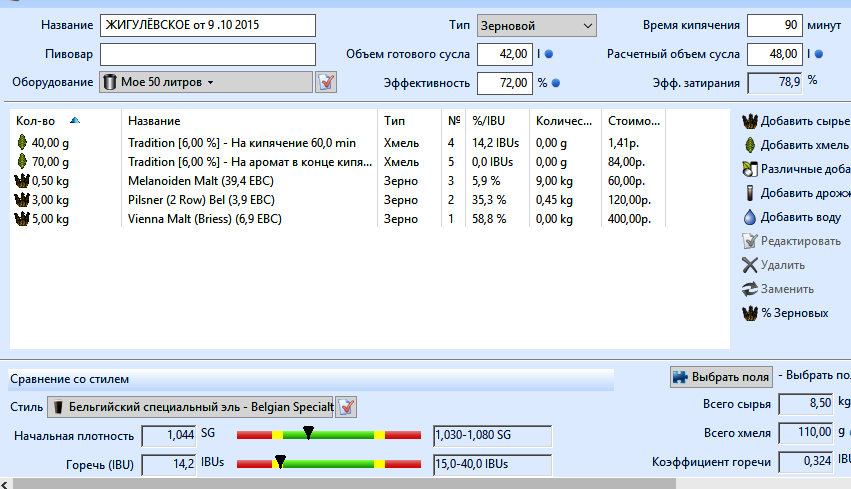The width and height of the screenshot is (851, 489).
Task: Click grain icon of 0,50 kg row
Action: point(22,180)
